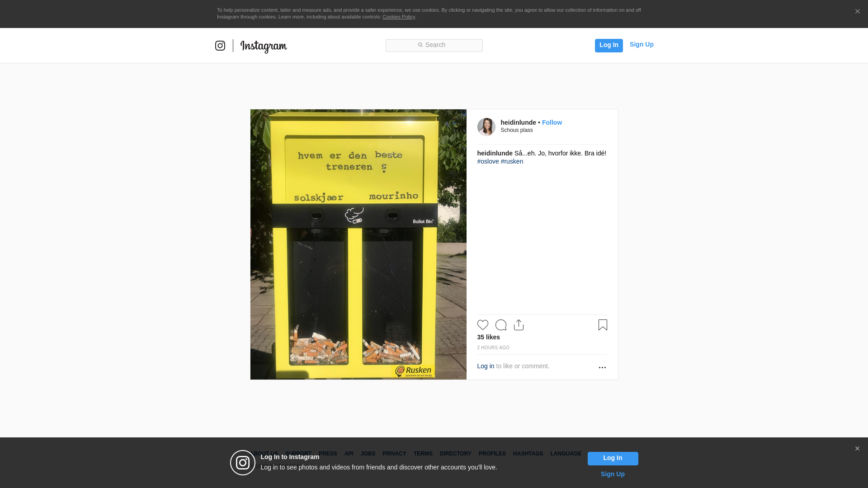Open comment bubble icon

tap(500, 325)
